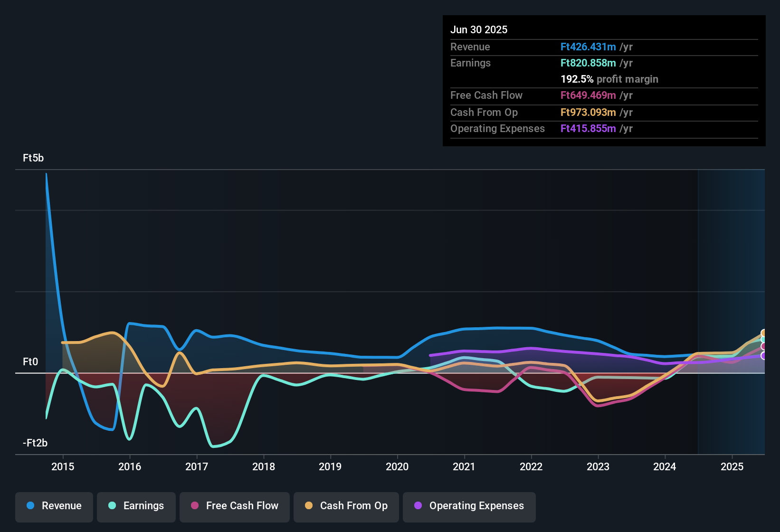Click the 2023 x-axis year label
The height and width of the screenshot is (532, 780).
[x=598, y=466]
